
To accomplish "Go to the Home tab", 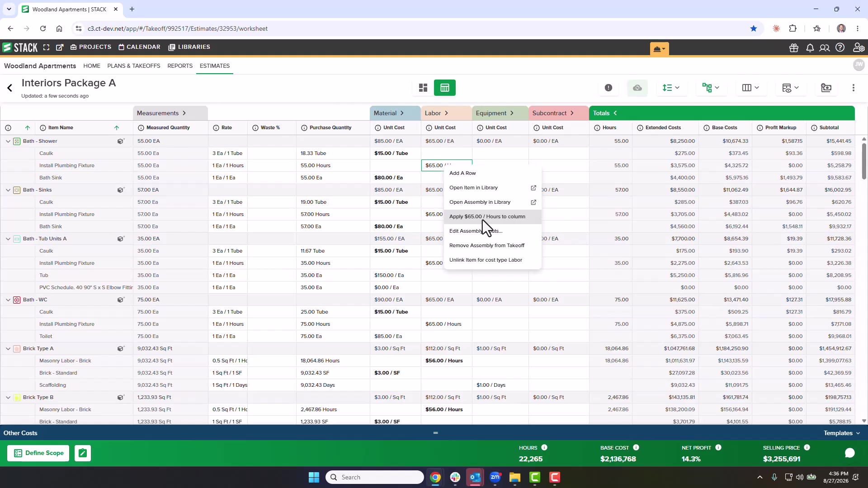I will click(x=92, y=66).
